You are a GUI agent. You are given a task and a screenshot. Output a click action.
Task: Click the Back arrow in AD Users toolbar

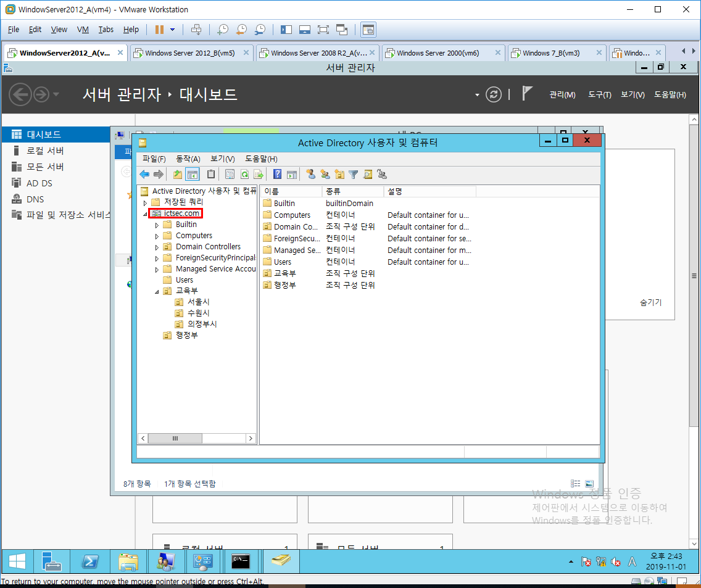pos(144,175)
